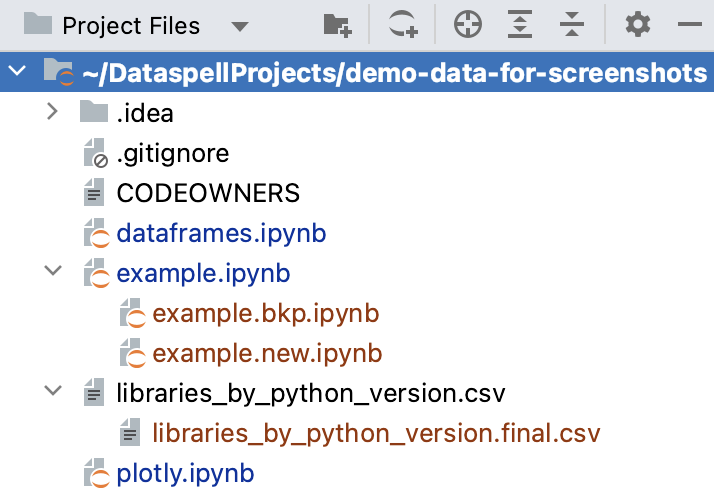Image resolution: width=714 pixels, height=498 pixels.
Task: Hide the Project Files tool window
Action: click(x=690, y=25)
